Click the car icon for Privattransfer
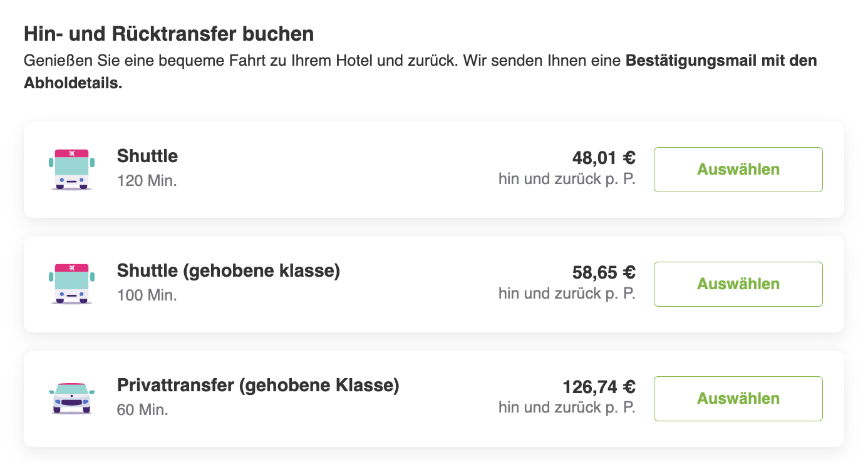 click(71, 398)
